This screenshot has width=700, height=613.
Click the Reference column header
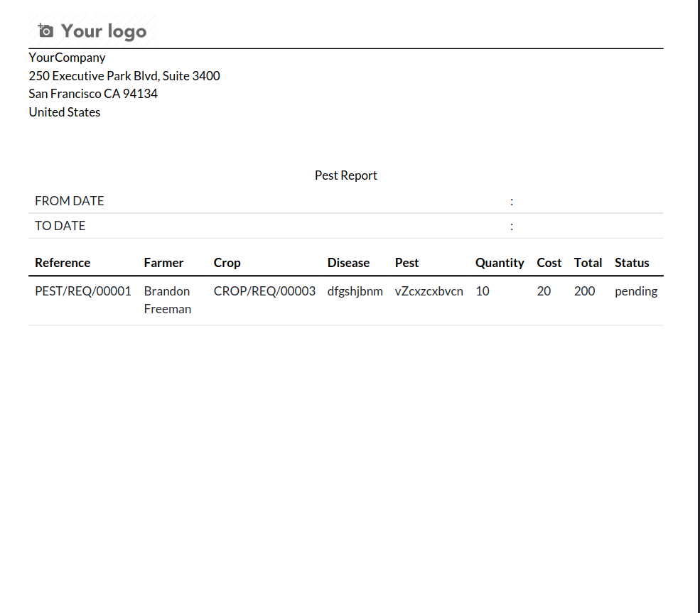pos(63,263)
